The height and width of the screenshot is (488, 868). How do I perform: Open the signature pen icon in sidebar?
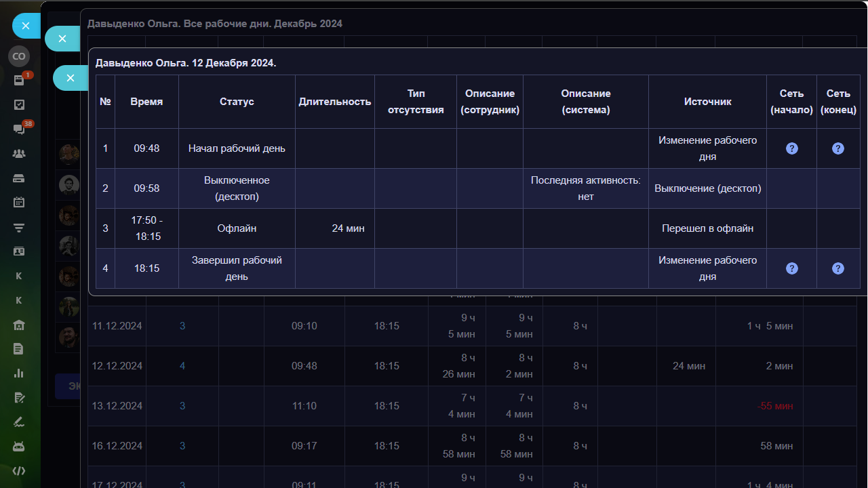(x=19, y=422)
